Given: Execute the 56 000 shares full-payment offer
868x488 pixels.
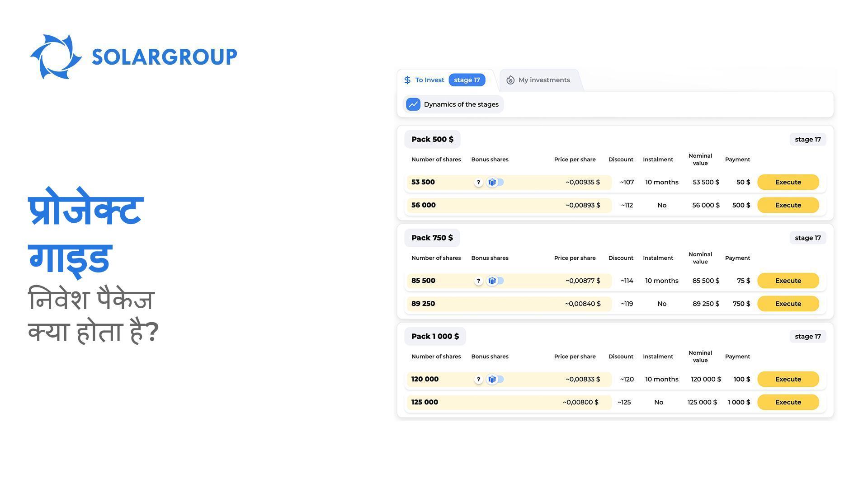Looking at the screenshot, I should [788, 205].
